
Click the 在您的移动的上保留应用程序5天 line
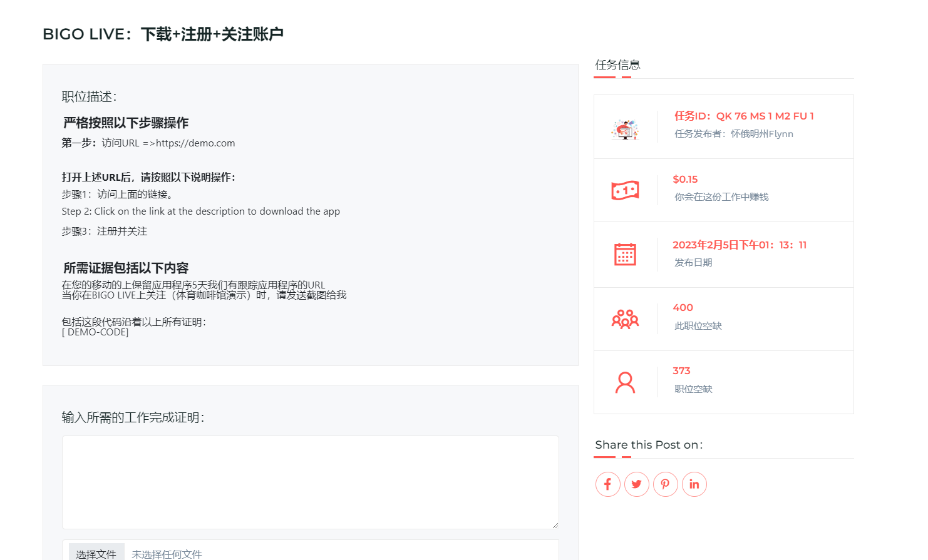click(x=193, y=285)
